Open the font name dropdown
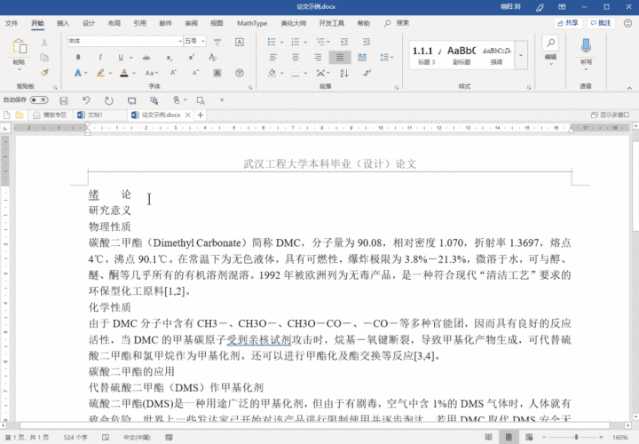 pos(180,41)
